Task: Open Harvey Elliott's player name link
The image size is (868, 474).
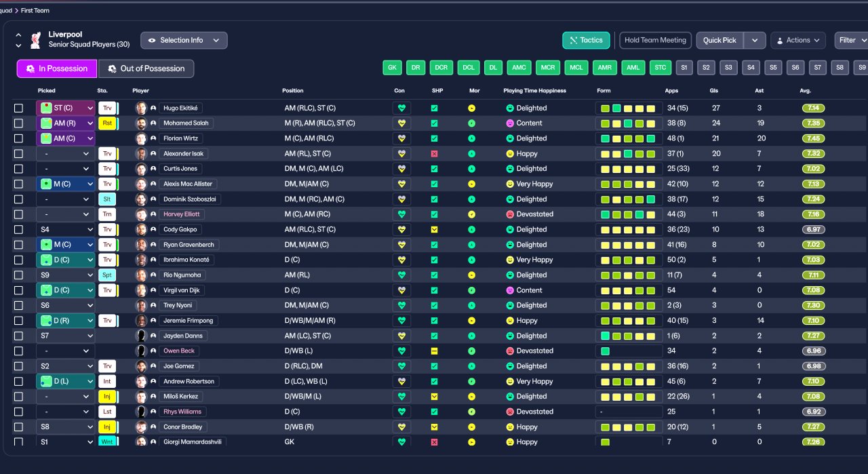Action: (181, 214)
